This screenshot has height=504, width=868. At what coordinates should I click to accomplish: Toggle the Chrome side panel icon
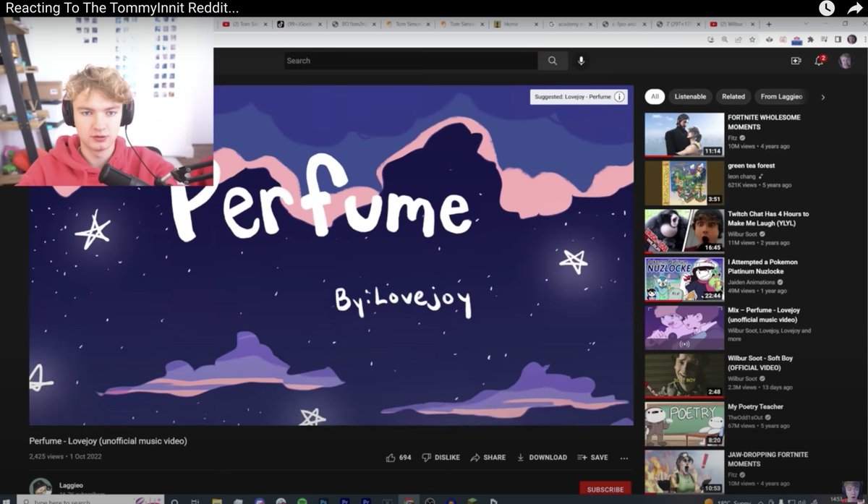[838, 40]
